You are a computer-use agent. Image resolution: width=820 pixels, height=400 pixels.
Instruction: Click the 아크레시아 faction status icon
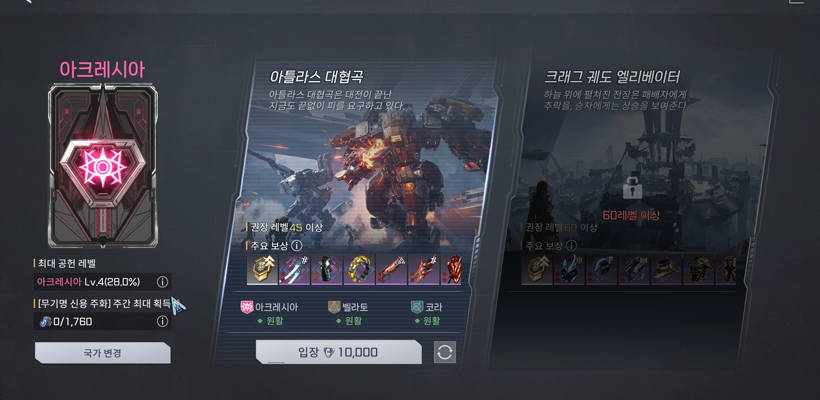pyautogui.click(x=247, y=307)
